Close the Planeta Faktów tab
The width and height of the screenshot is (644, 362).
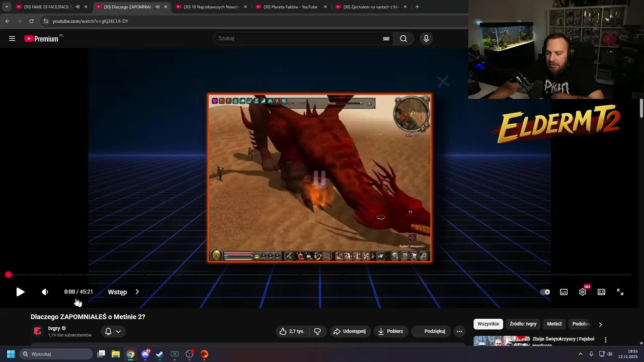pos(325,7)
